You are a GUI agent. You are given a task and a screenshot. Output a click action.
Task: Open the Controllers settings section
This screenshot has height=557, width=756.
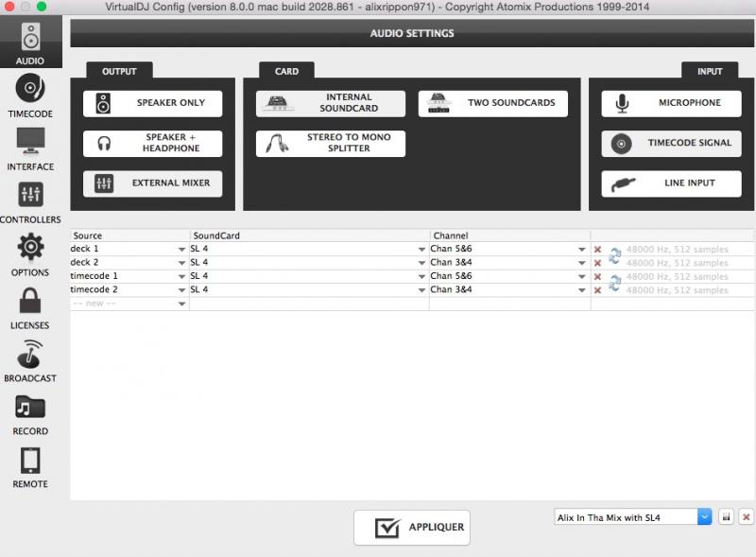coord(30,201)
